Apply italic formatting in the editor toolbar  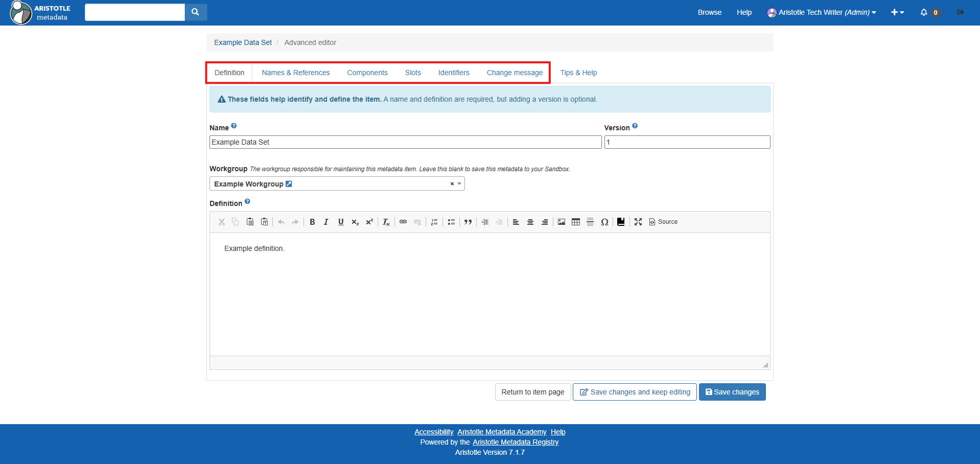click(x=326, y=222)
